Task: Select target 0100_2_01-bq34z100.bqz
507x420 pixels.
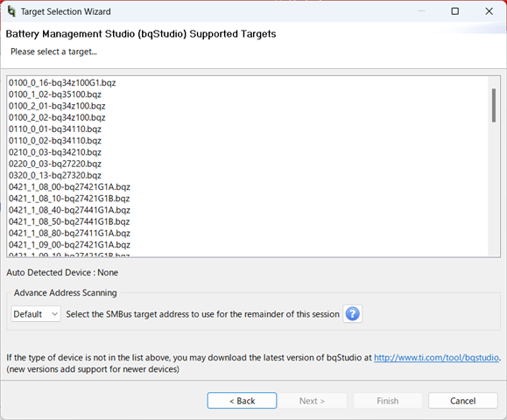Action: [57, 106]
